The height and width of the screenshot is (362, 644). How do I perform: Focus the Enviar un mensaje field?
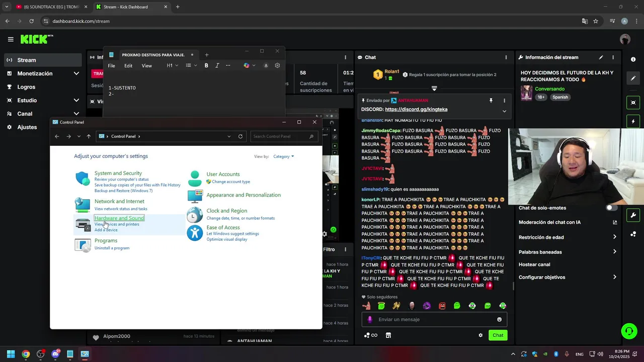[434, 319]
